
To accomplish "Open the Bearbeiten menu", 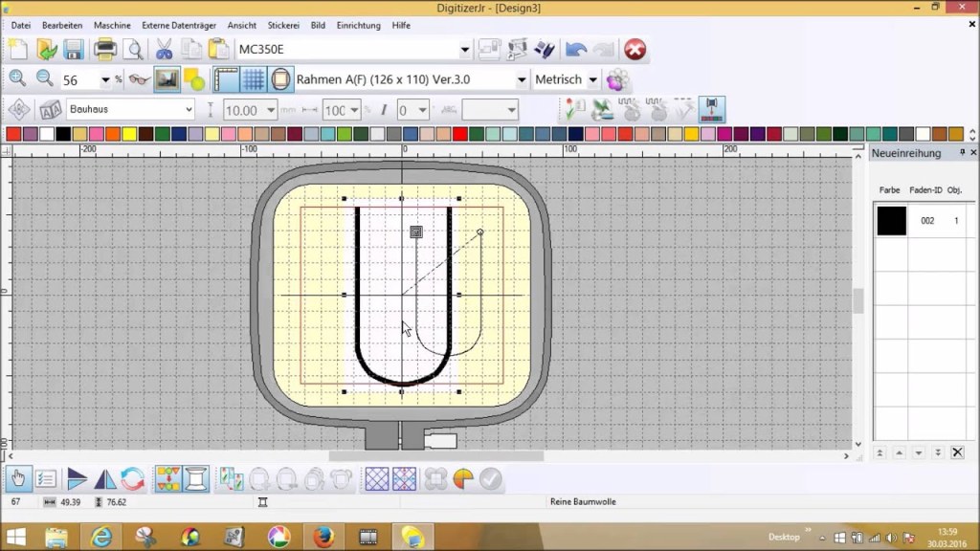I will [x=62, y=25].
